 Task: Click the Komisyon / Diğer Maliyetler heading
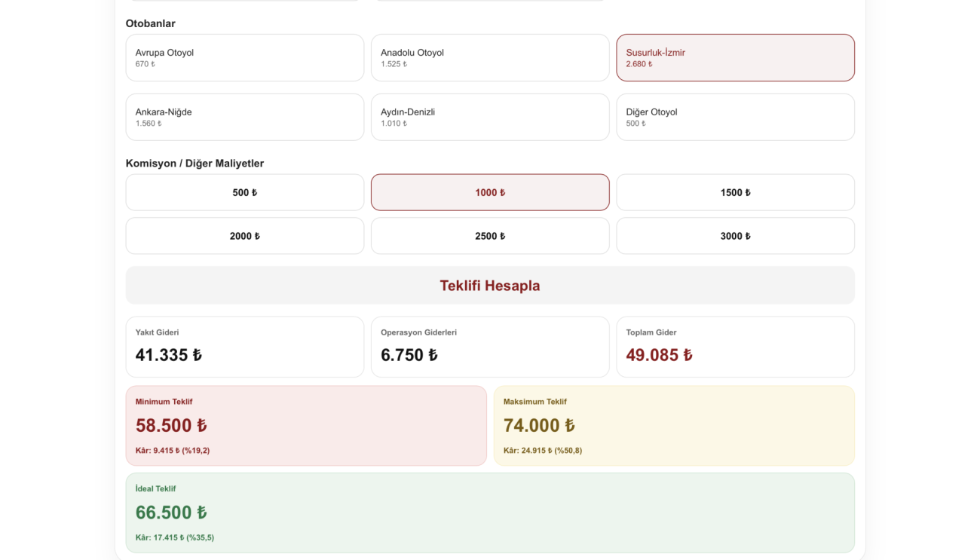coord(194,164)
